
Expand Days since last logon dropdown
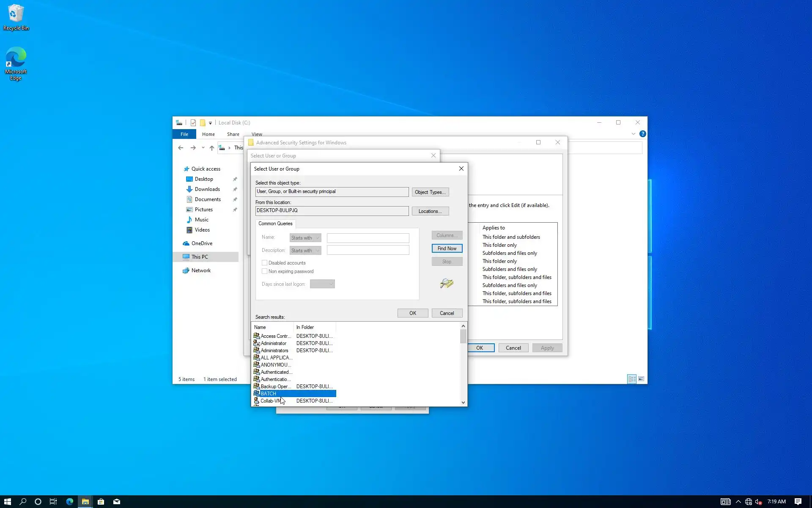coord(322,284)
